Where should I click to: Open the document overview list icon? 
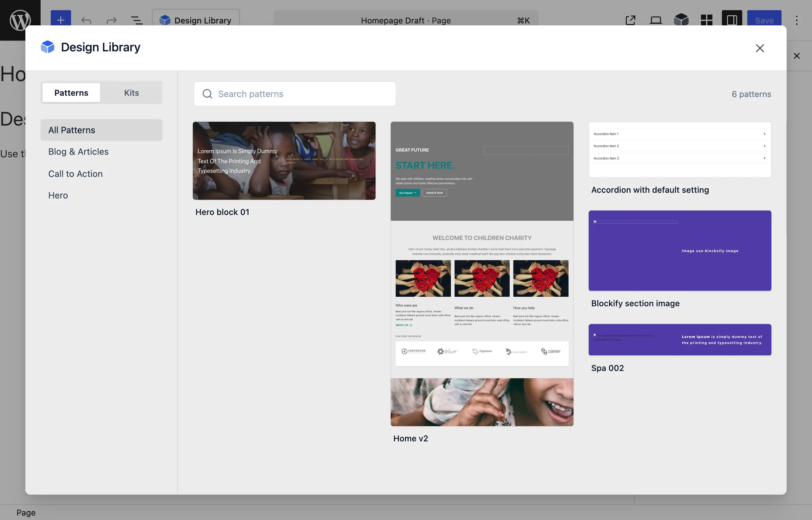137,20
